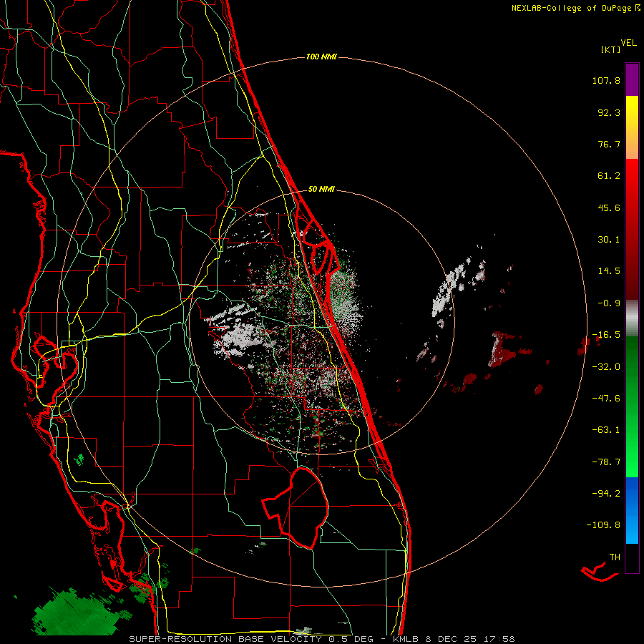Viewport: 644px width, 644px height.
Task: Click the 61.2 value on the scale
Action: (x=609, y=176)
